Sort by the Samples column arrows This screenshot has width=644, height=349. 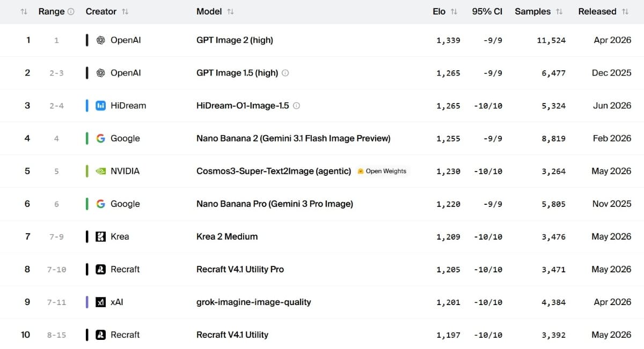pos(559,11)
